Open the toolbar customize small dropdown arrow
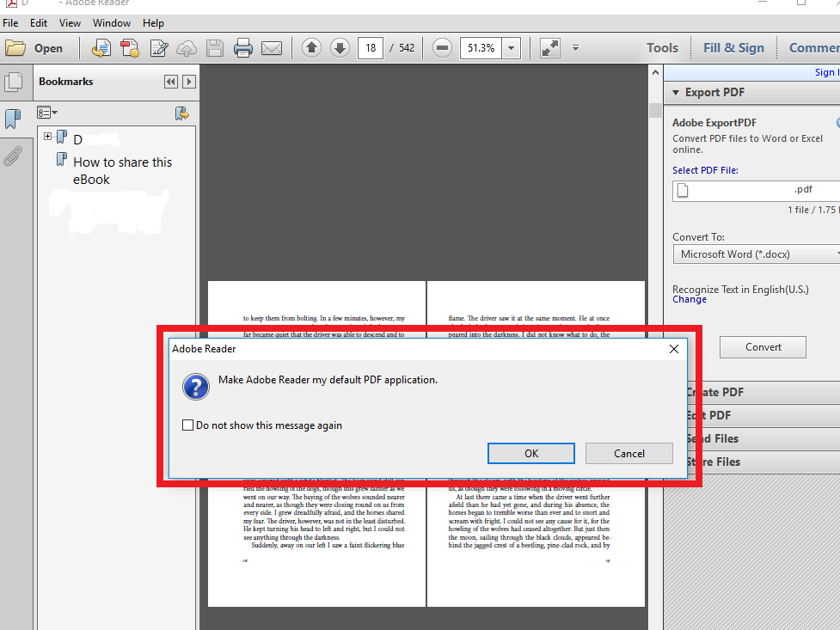Image resolution: width=840 pixels, height=630 pixels. [x=575, y=47]
